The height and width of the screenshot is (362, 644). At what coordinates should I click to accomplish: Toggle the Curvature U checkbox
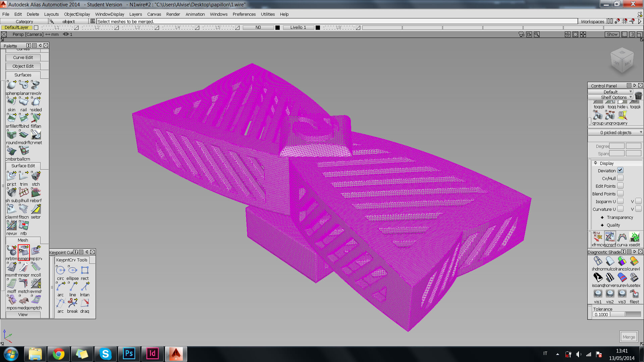(x=620, y=209)
